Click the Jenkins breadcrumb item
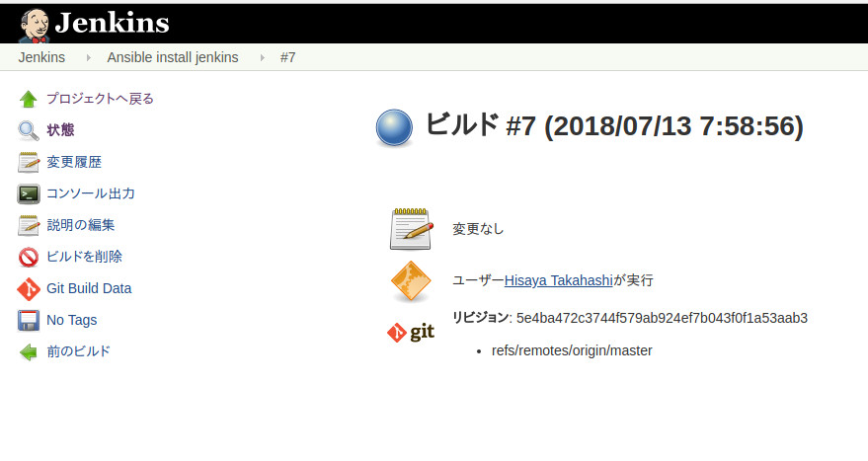Viewport: 868px width, 461px height. tap(41, 57)
